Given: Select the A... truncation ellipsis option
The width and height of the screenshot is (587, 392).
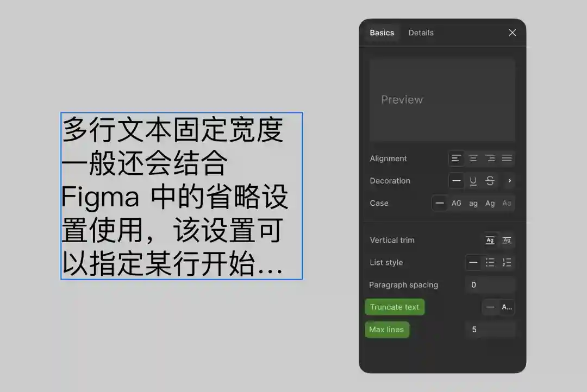Looking at the screenshot, I should [507, 307].
